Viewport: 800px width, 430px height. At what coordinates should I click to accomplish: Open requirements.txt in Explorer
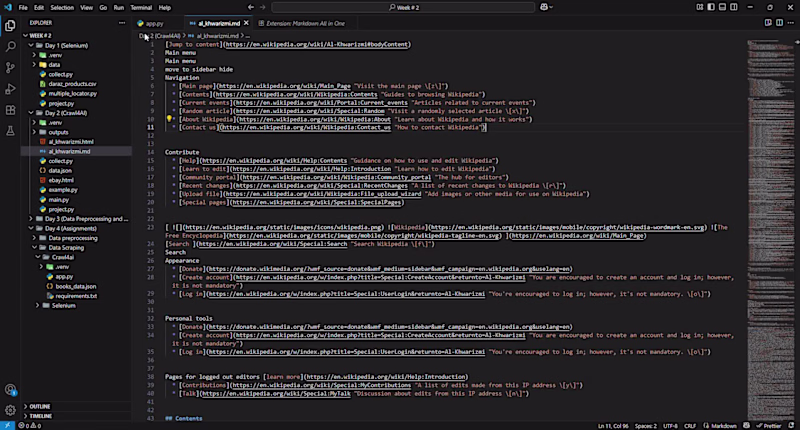point(76,296)
